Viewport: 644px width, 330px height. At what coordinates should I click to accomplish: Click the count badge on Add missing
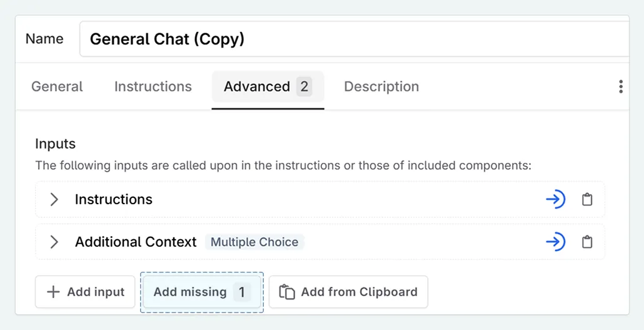242,292
